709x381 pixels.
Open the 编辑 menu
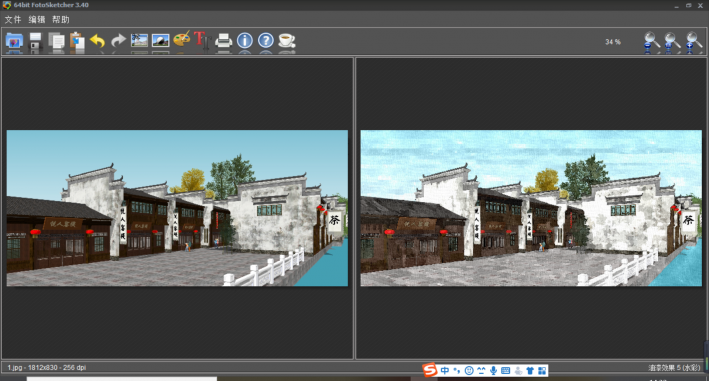click(x=37, y=19)
